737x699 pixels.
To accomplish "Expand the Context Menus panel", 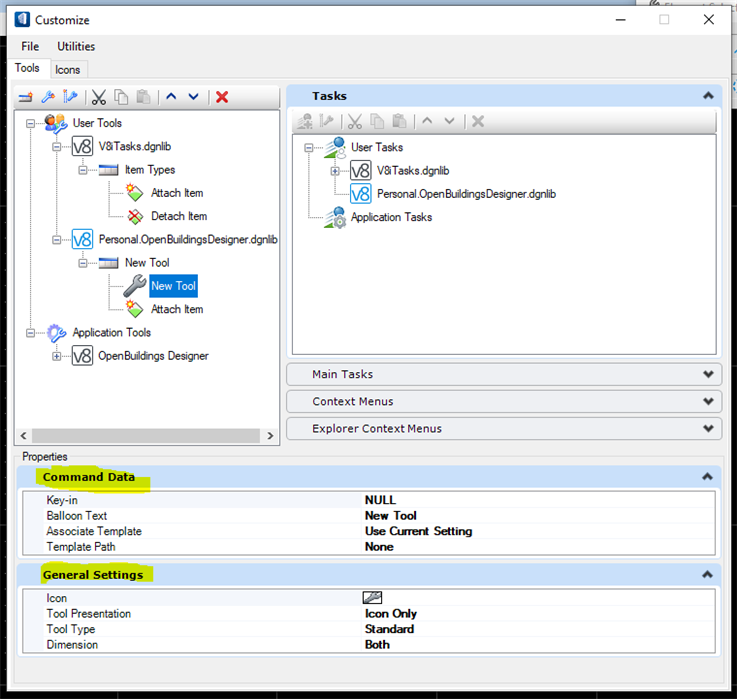I will point(708,401).
